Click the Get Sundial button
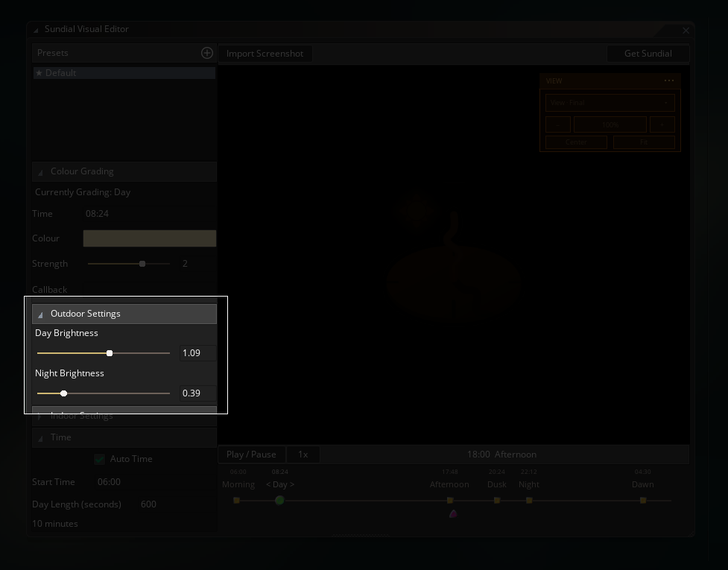728x570 pixels. pyautogui.click(x=648, y=54)
